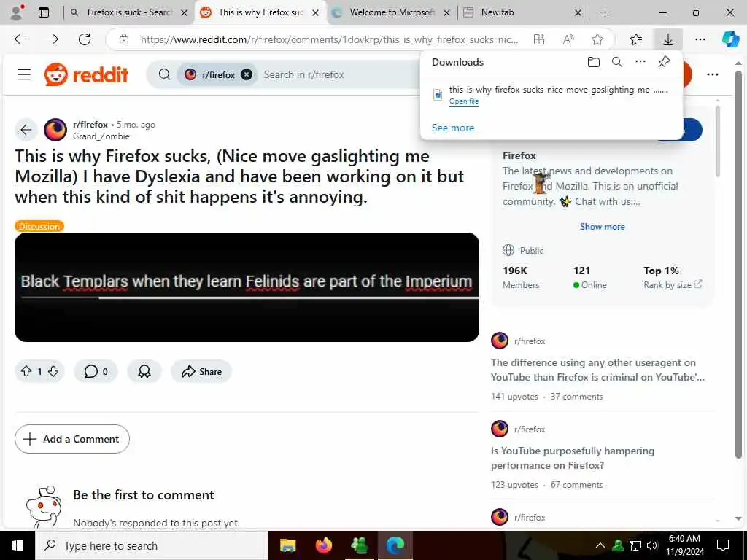Open the app available icon in address bar
The image size is (747, 560).
click(x=539, y=39)
